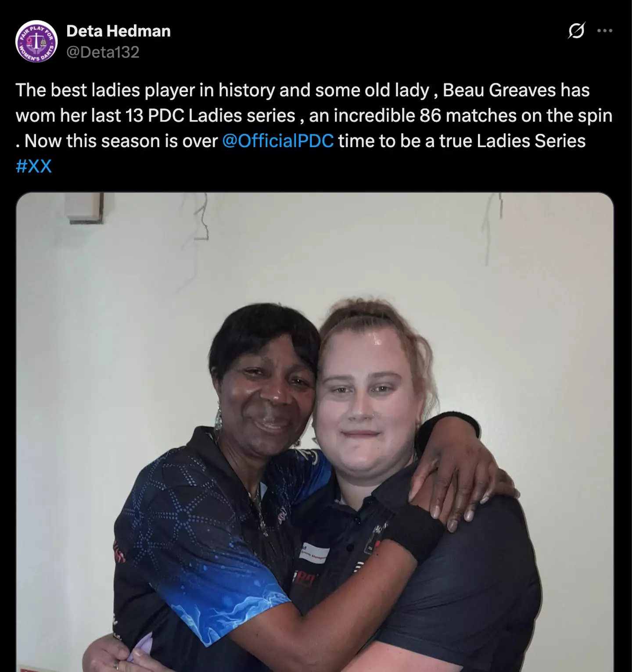Click the purple circular profile picture

[36, 41]
